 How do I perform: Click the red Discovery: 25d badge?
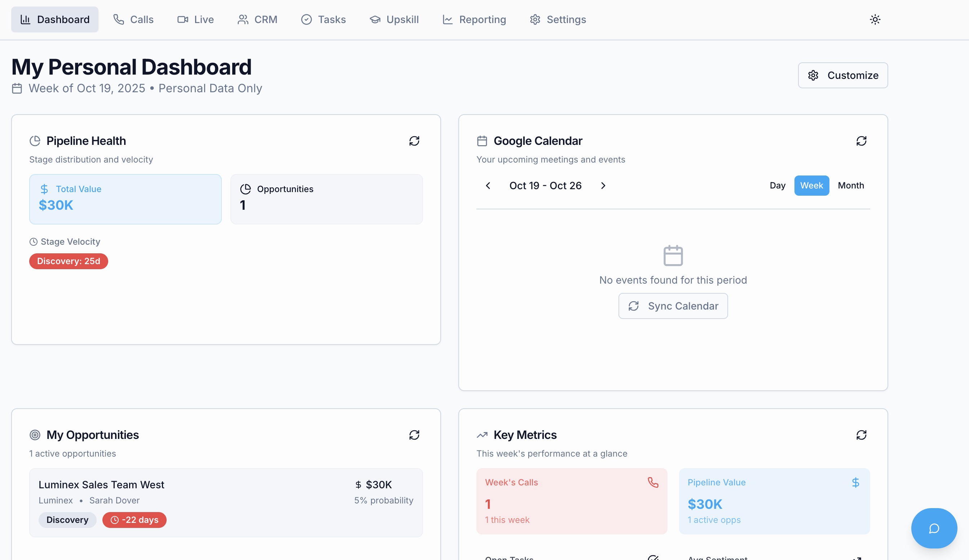click(69, 261)
